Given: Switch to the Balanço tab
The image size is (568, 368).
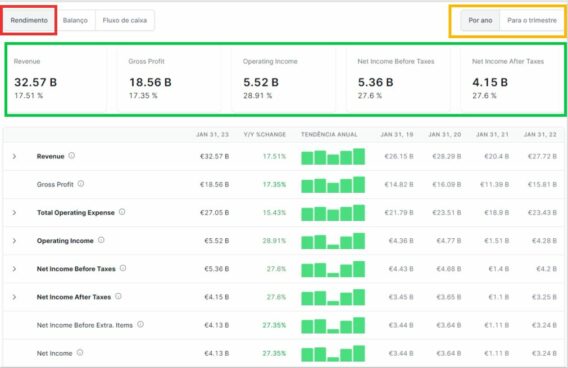Looking at the screenshot, I should tap(75, 20).
